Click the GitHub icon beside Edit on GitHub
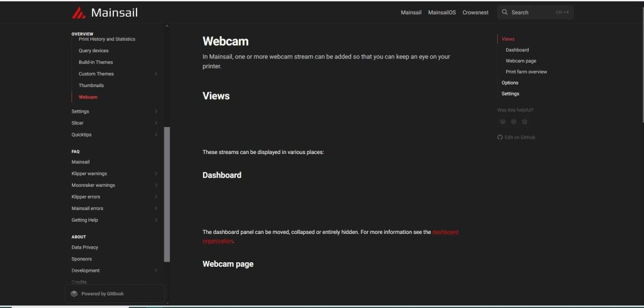 pos(500,137)
